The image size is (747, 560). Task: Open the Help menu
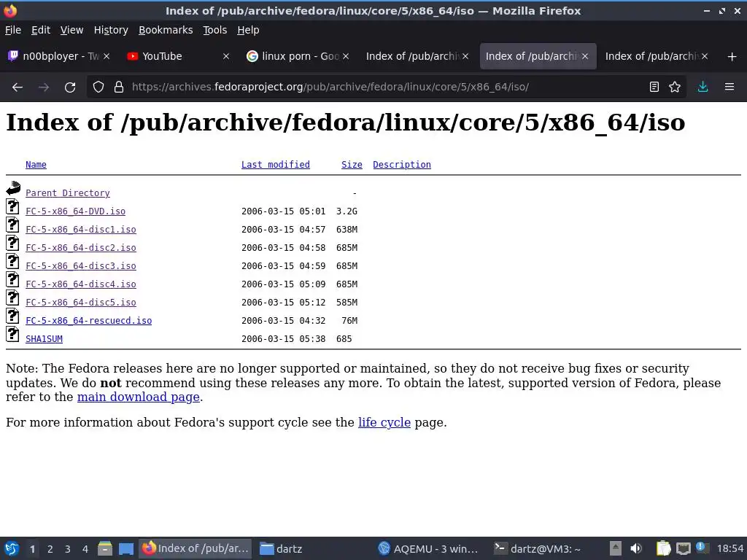[x=248, y=30]
